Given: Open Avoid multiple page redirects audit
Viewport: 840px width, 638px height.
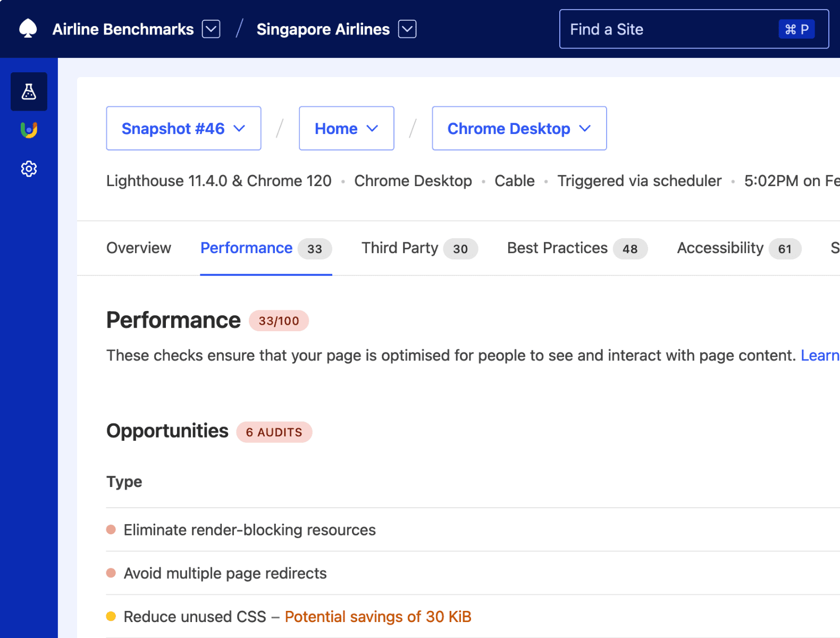Looking at the screenshot, I should coord(225,574).
